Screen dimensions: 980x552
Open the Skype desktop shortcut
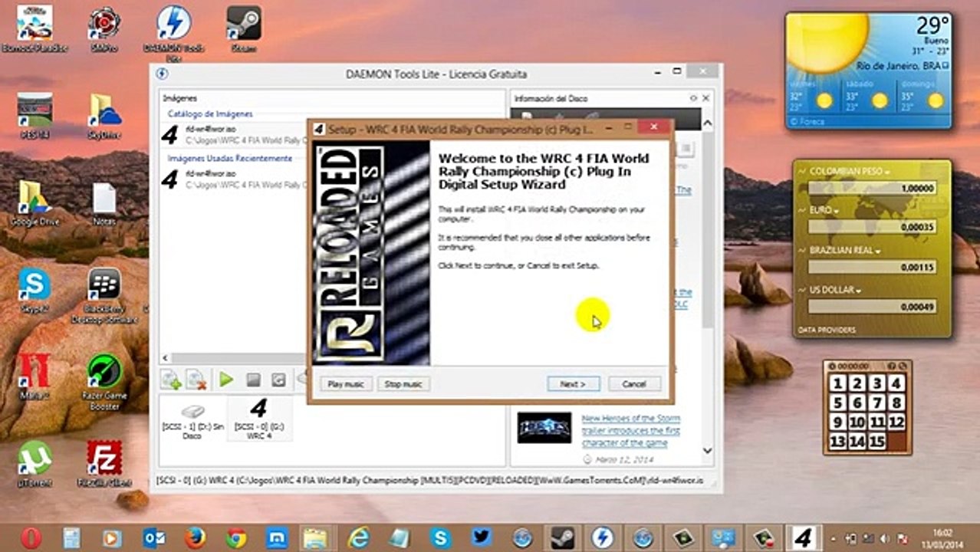pyautogui.click(x=35, y=291)
